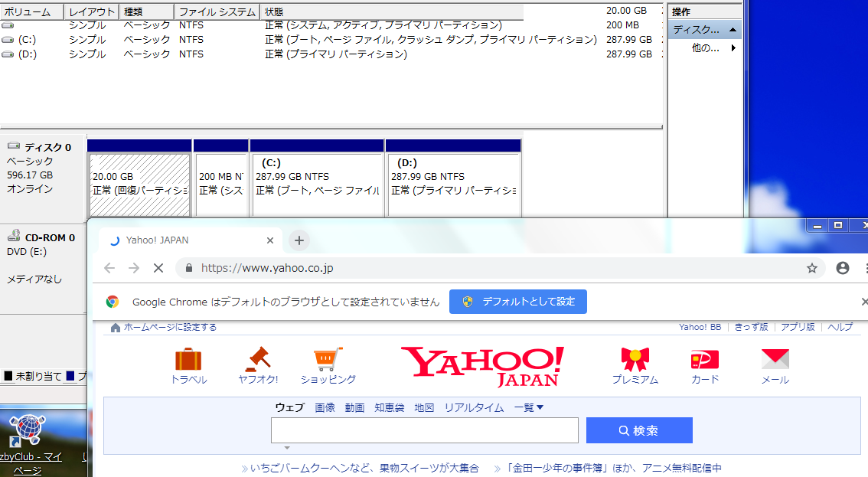Viewport: 868px width, 477px height.
Task: Click the black 未割り当て legend swatch
Action: tap(8, 376)
